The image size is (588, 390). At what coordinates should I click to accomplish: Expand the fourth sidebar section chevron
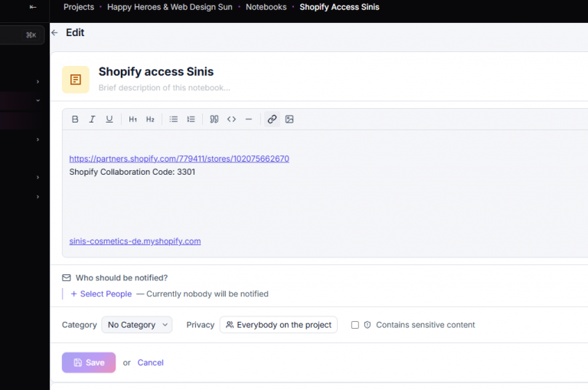(38, 177)
